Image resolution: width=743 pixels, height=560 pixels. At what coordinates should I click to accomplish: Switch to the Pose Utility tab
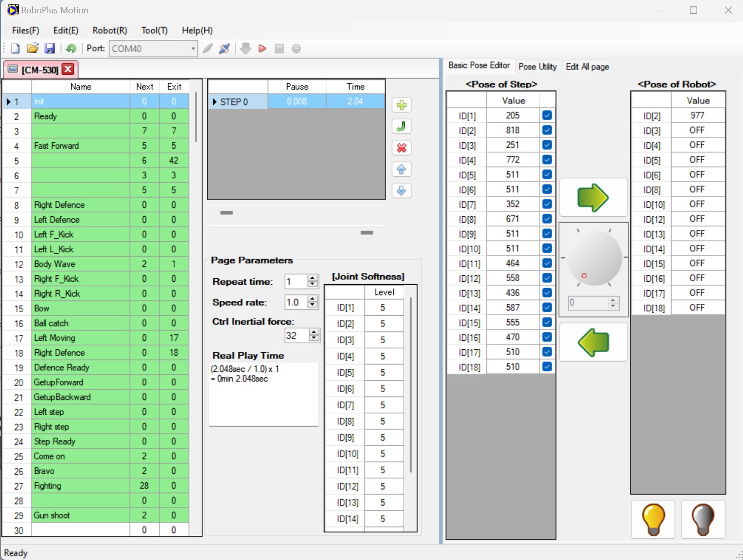537,66
